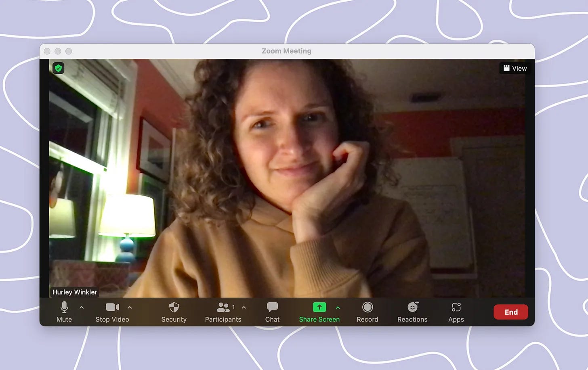Start recording with Record button
This screenshot has width=588, height=370.
[367, 312]
